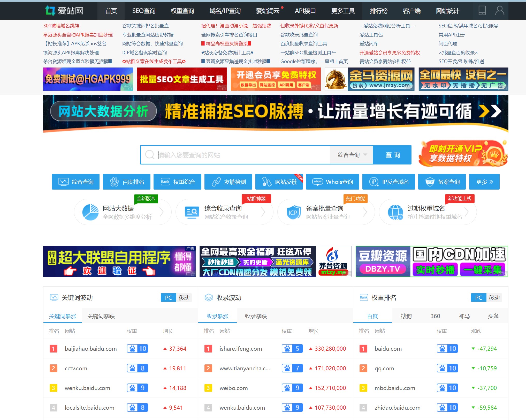Click the 关键词波动 panel header icon
Viewport: 526px width, 420px height.
[x=54, y=298]
